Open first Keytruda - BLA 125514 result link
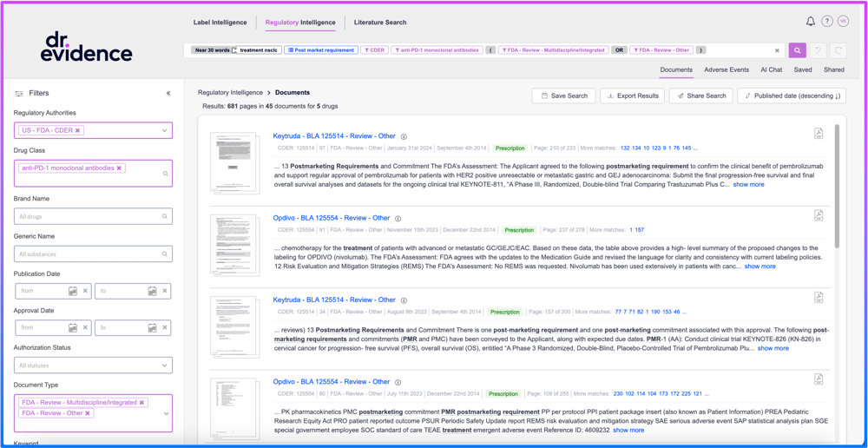The image size is (868, 448). click(x=334, y=136)
